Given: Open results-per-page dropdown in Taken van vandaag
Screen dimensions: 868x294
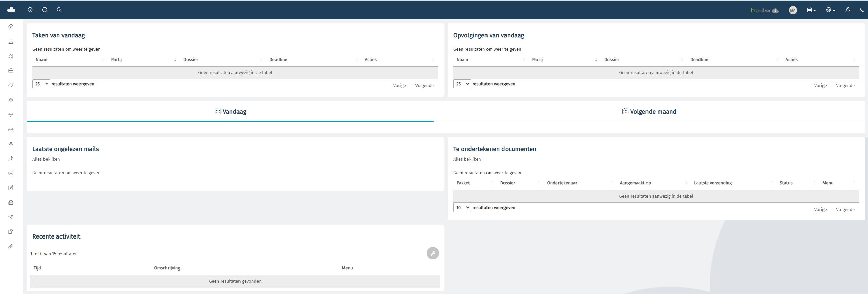Looking at the screenshot, I should click(41, 84).
